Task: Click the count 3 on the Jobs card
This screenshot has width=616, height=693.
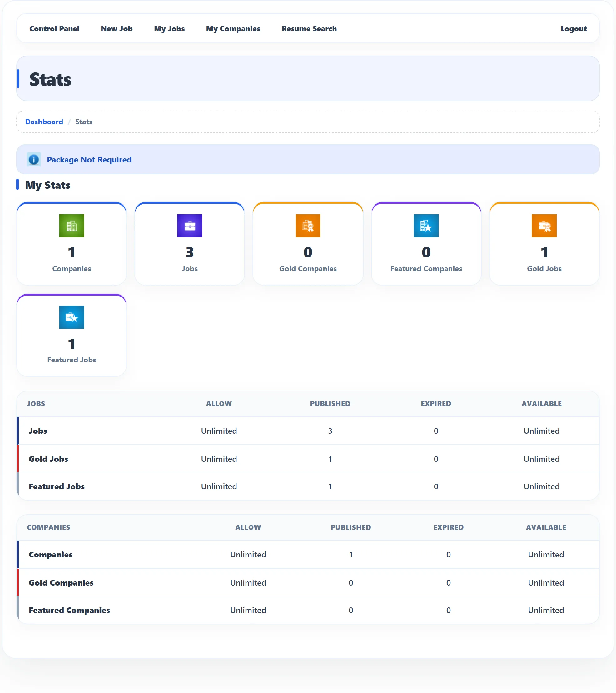Action: click(x=190, y=252)
